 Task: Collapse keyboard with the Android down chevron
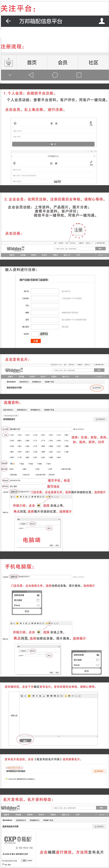pyautogui.click(x=10, y=75)
